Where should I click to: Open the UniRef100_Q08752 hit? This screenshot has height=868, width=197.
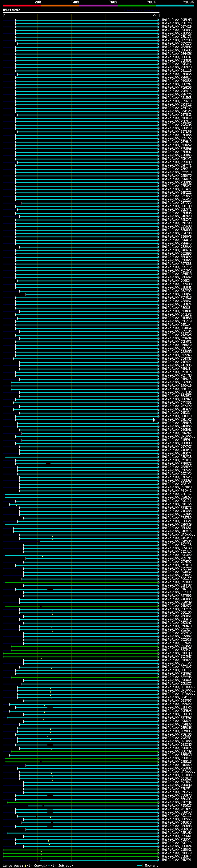pyautogui.click(x=176, y=738)
